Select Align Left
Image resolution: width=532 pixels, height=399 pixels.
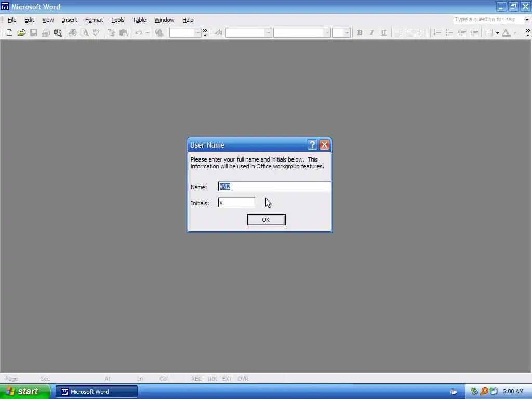click(398, 33)
